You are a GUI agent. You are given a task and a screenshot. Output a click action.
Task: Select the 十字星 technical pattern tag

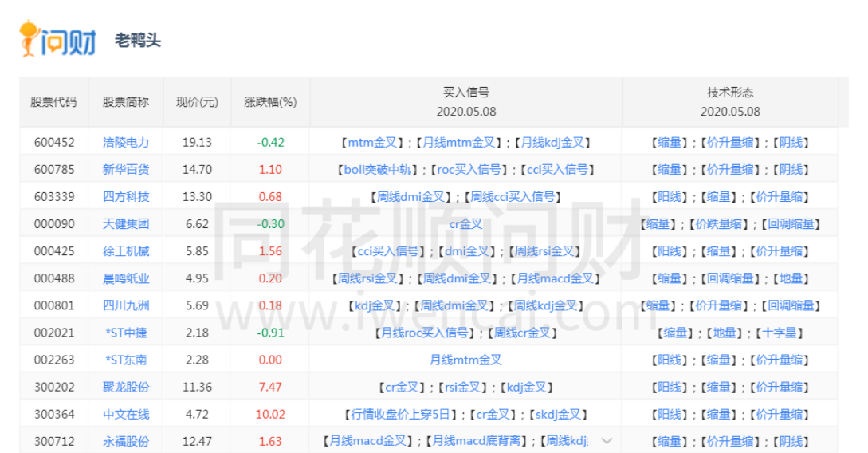click(x=780, y=333)
